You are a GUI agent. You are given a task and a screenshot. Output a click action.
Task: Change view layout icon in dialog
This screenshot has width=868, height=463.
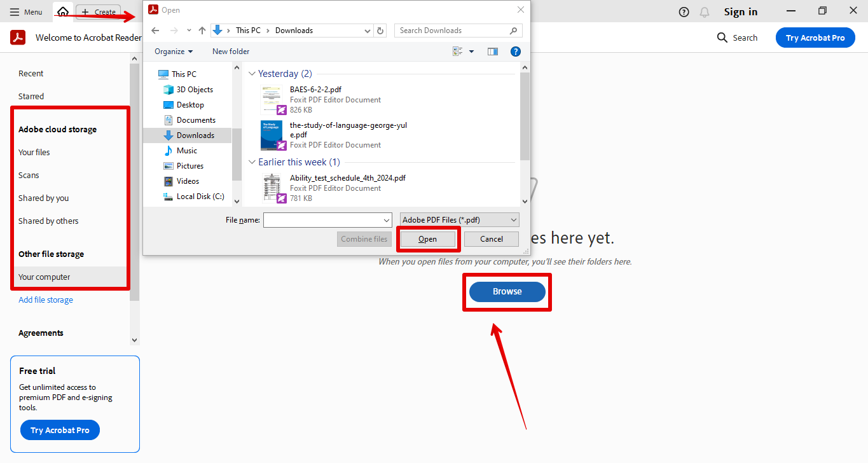(x=458, y=52)
